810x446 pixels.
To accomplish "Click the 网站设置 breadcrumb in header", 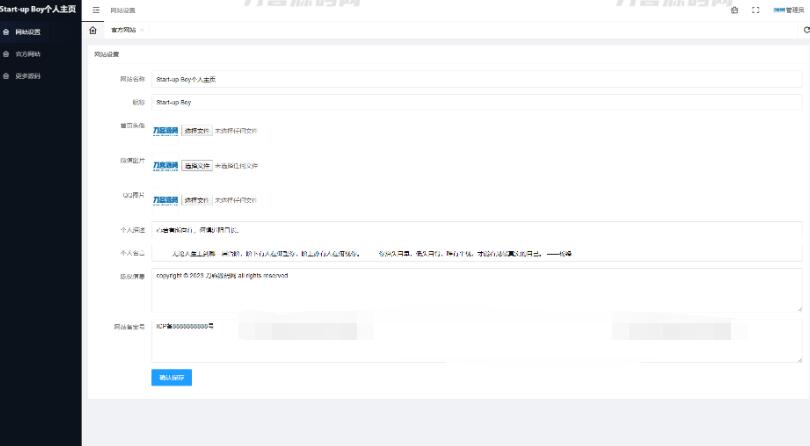I will (x=123, y=10).
